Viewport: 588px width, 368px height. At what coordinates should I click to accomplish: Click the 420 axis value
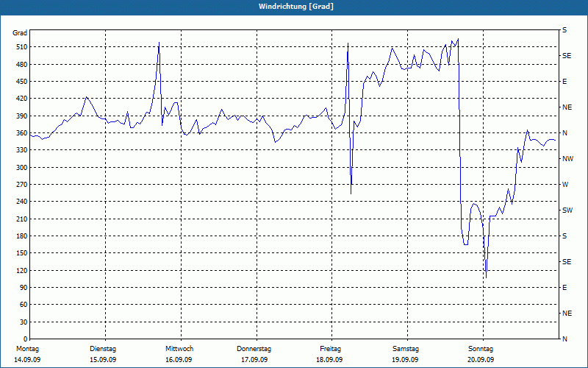coord(22,99)
